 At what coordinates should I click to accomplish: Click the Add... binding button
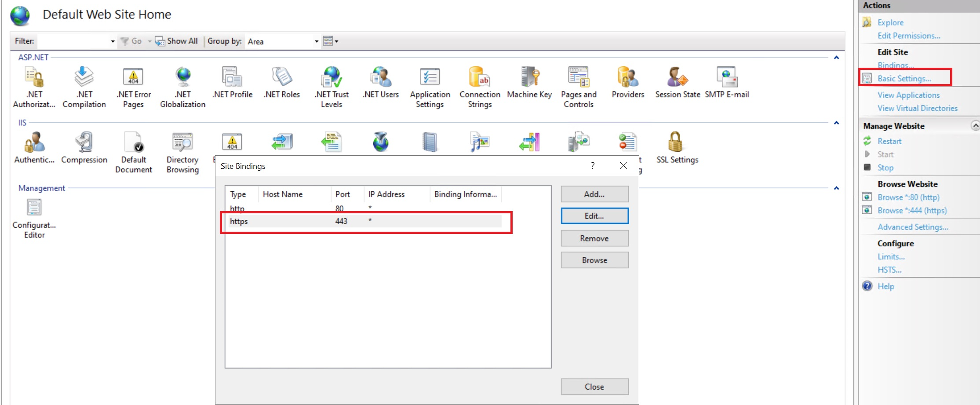(x=594, y=194)
